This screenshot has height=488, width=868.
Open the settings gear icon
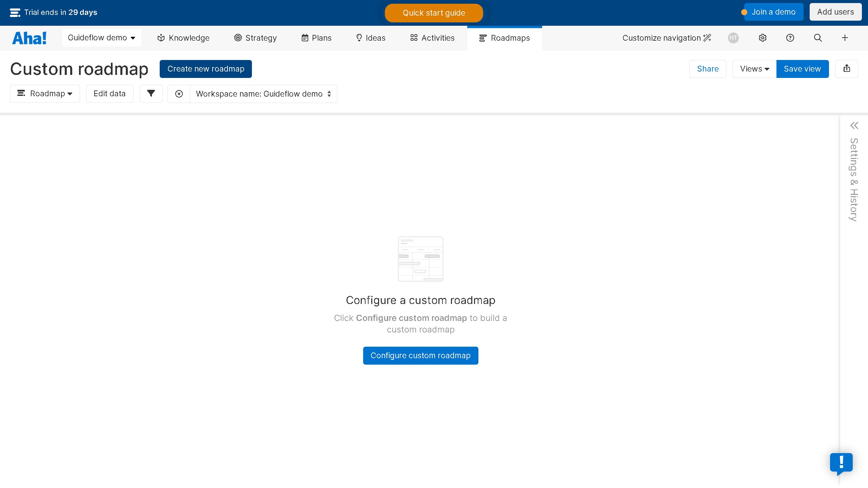click(x=763, y=38)
